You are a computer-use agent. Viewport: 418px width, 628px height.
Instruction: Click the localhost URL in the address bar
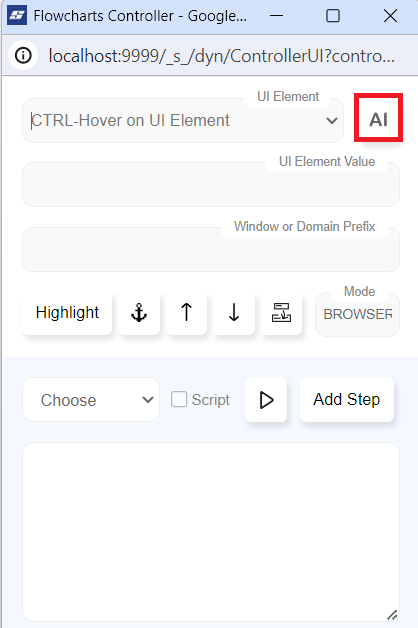221,56
